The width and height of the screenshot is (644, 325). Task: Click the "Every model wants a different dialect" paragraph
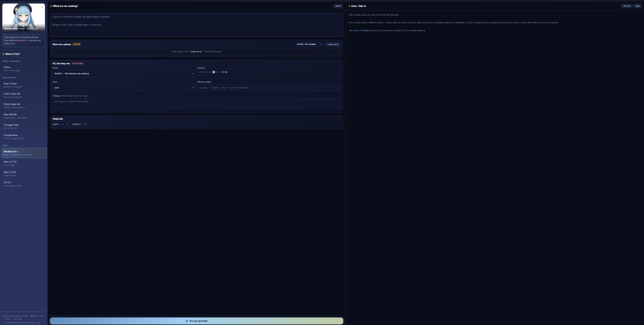pyautogui.click(x=453, y=23)
